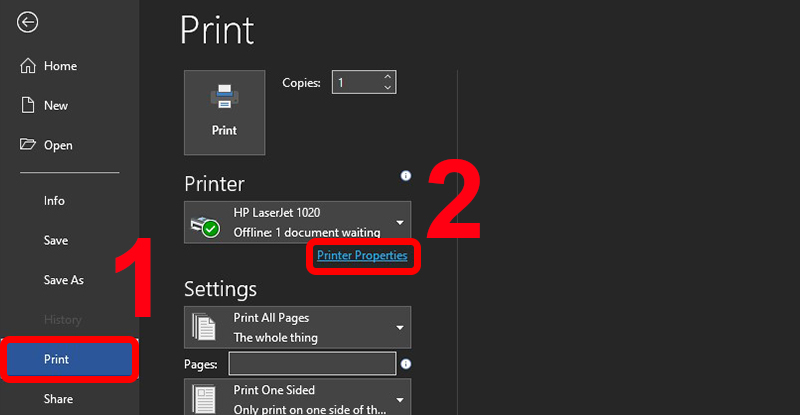Click the Pages input field
The height and width of the screenshot is (415, 800).
pos(312,363)
